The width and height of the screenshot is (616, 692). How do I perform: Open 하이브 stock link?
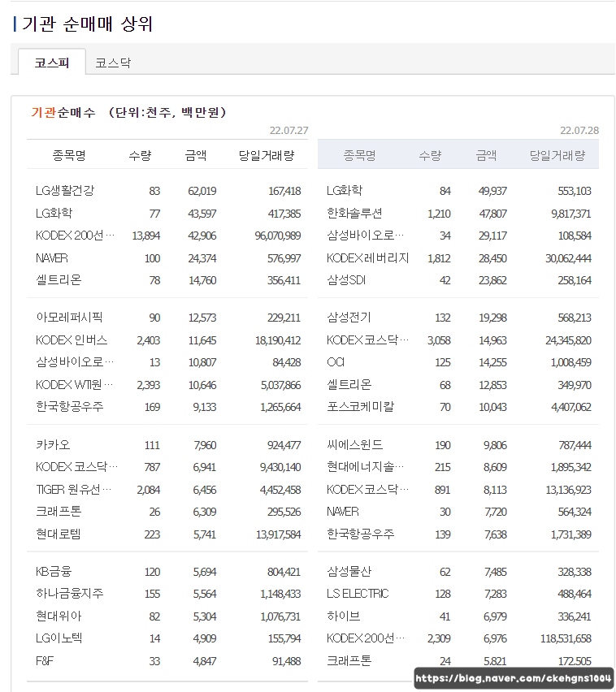tap(343, 616)
